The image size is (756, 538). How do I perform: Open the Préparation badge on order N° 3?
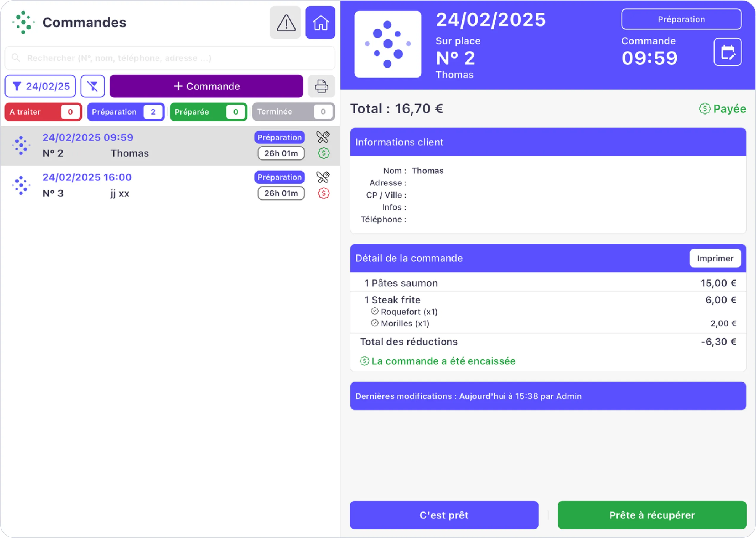(279, 177)
